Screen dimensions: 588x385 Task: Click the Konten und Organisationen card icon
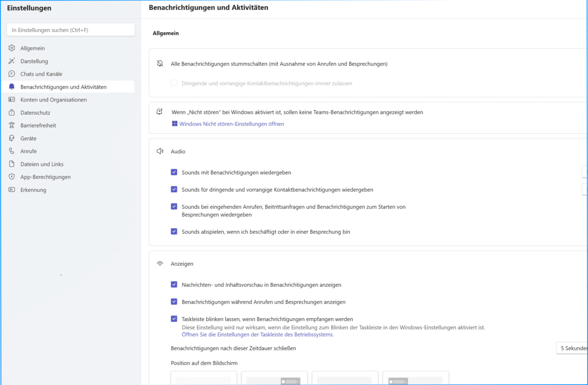pyautogui.click(x=12, y=100)
